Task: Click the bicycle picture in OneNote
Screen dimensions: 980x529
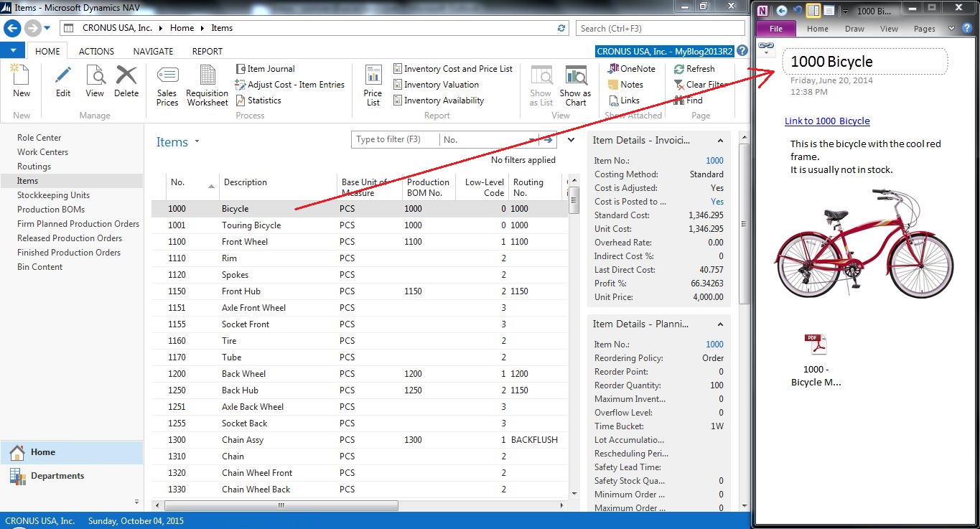Action: click(864, 243)
